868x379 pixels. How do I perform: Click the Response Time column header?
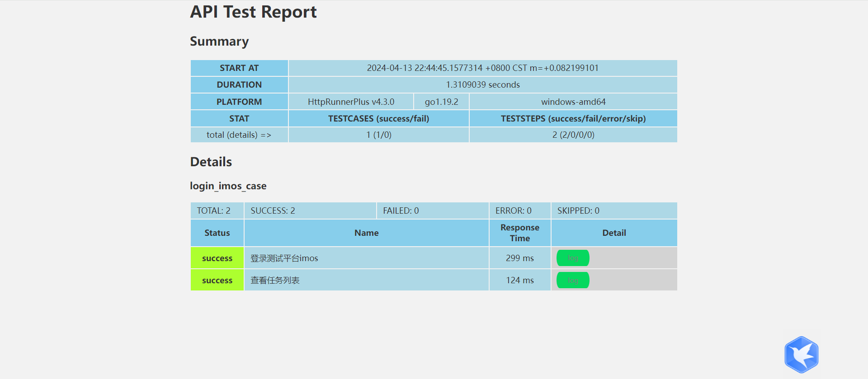tap(520, 233)
